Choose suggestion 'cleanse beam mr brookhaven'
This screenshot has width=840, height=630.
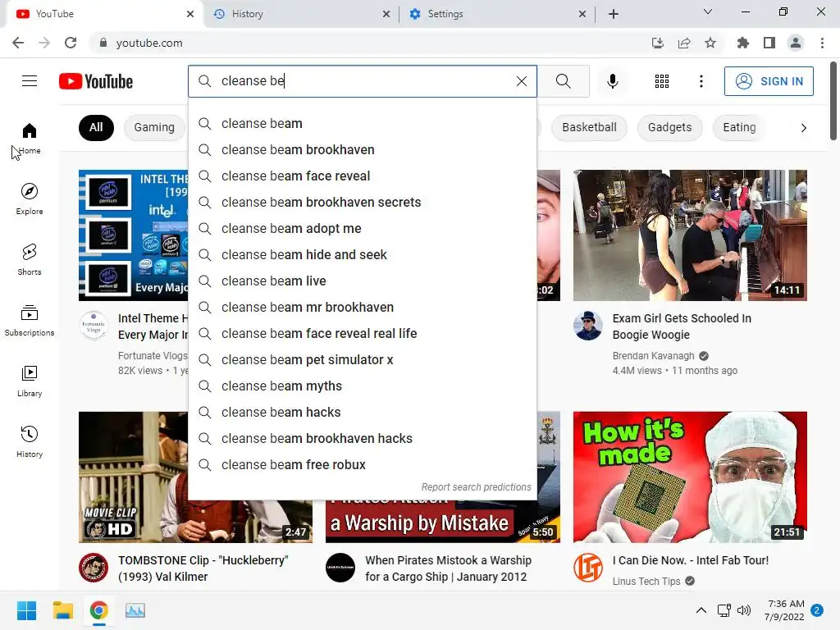(x=363, y=308)
